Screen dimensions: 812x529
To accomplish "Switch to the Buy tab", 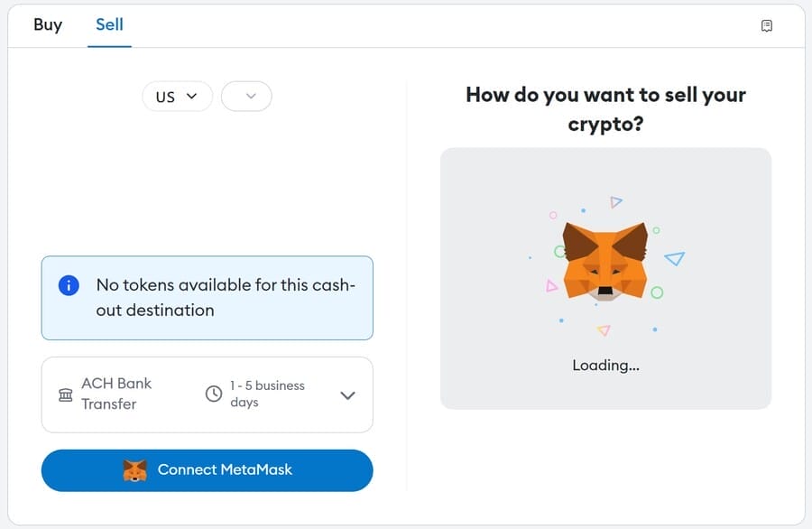I will 47,25.
